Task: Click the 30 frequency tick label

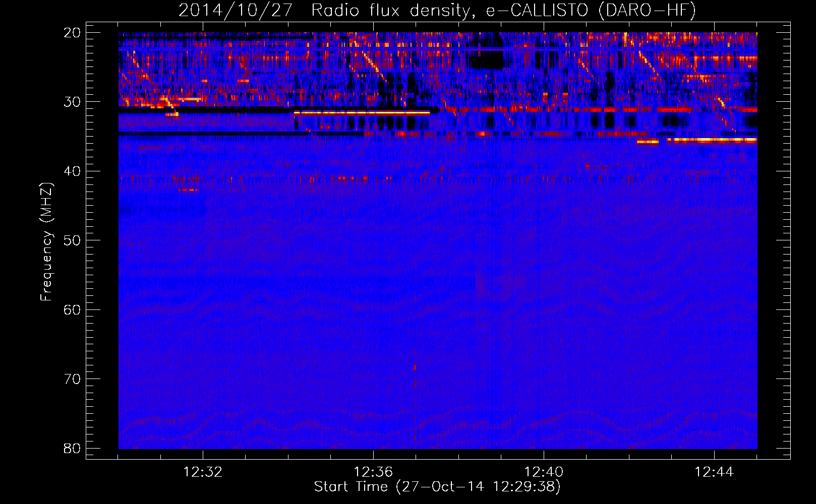Action: click(72, 102)
